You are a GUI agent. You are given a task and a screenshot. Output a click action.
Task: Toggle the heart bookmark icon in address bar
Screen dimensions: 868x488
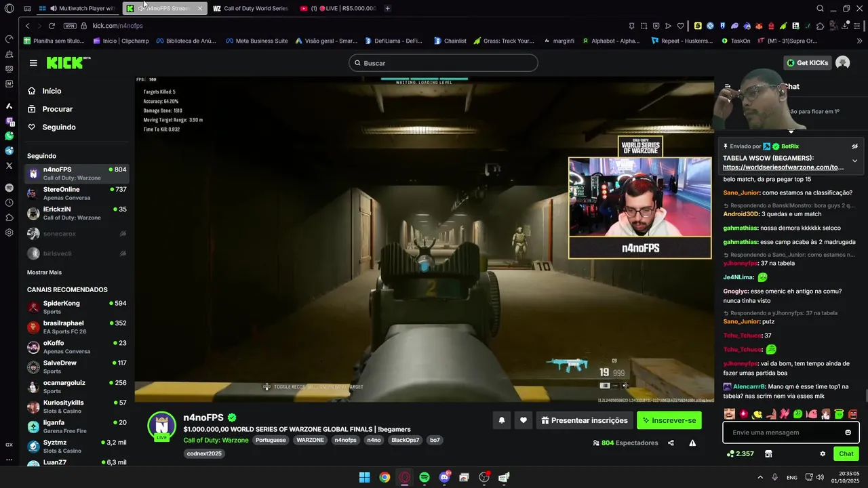(x=680, y=26)
